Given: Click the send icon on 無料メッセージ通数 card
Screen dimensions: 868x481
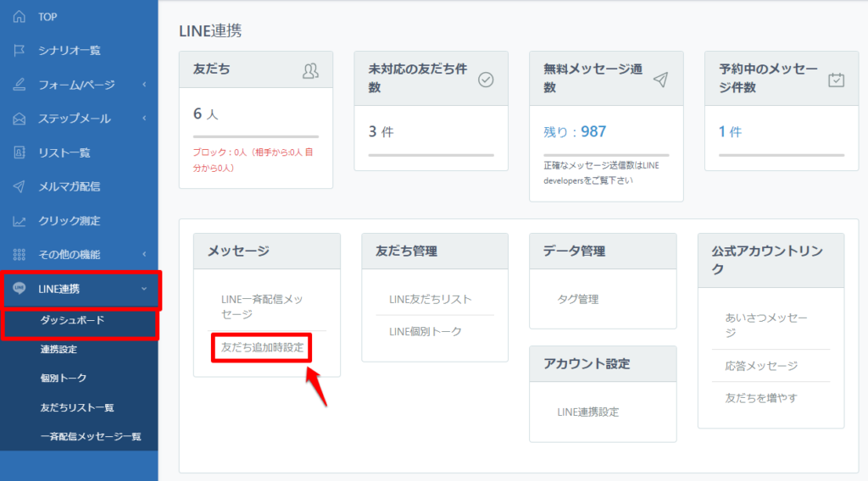Looking at the screenshot, I should click(x=660, y=80).
